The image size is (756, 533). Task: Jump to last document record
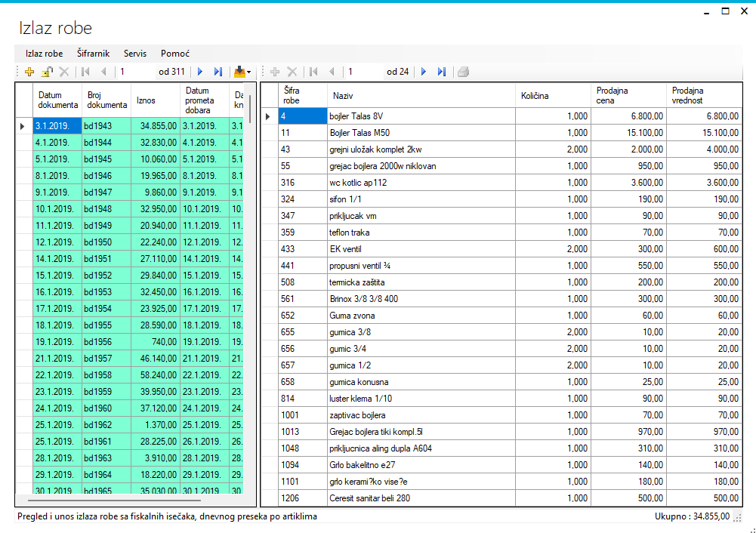point(218,72)
